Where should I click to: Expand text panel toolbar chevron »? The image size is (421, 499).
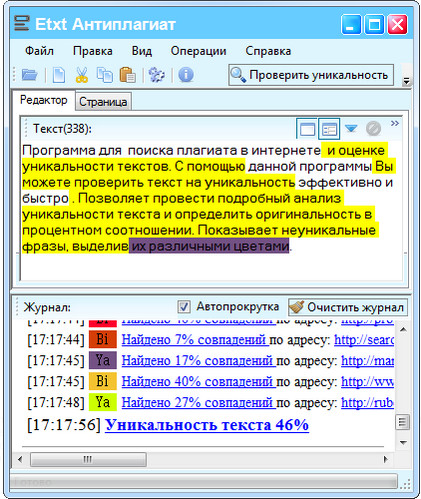tap(395, 124)
